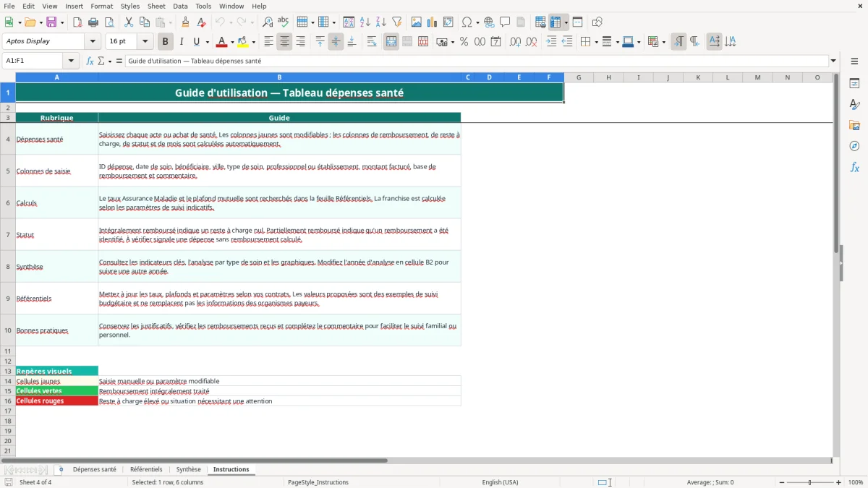This screenshot has width=868, height=488.
Task: Switch to Synthèse sheet tab
Action: 189,470
